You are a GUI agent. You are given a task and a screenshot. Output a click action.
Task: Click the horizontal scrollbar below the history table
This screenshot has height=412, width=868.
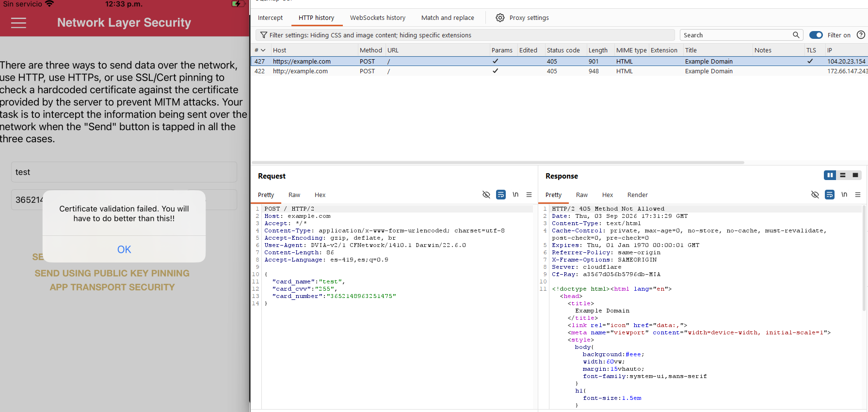pos(498,163)
